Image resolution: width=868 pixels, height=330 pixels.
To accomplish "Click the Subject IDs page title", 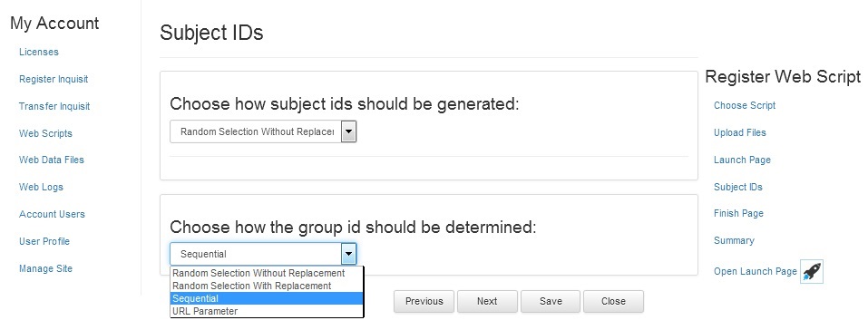I will coord(211,34).
